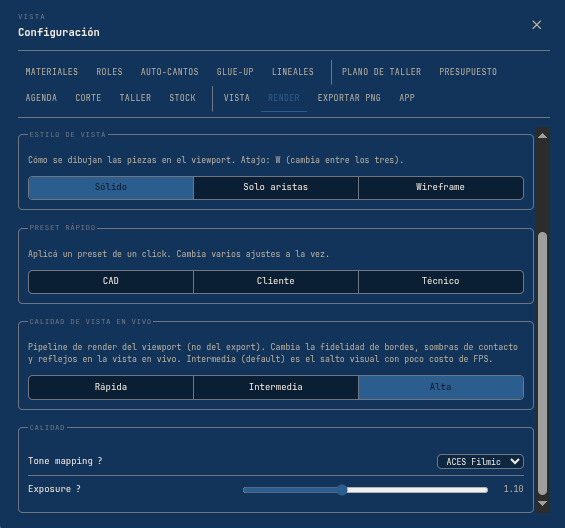Open the Plano de taller tab
The image size is (565, 528).
(x=382, y=72)
